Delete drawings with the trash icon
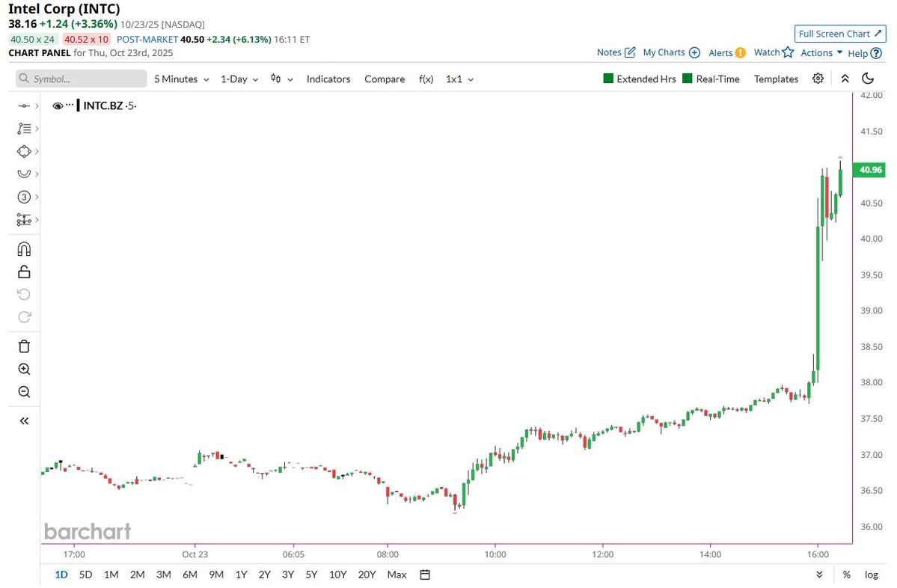Screen dimensions: 897x588 pyautogui.click(x=24, y=346)
